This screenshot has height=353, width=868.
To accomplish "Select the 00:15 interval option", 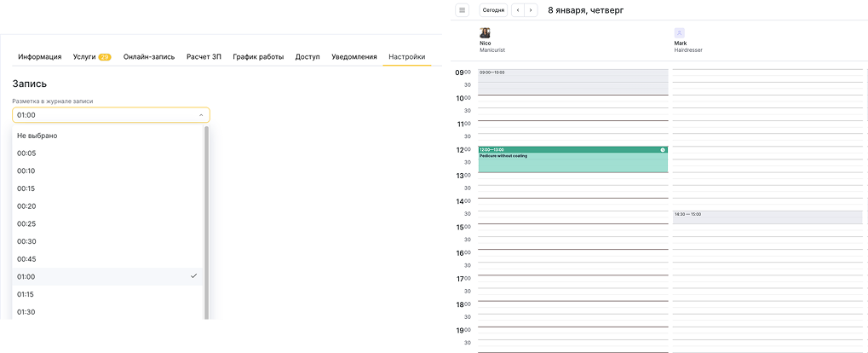I will [x=26, y=188].
